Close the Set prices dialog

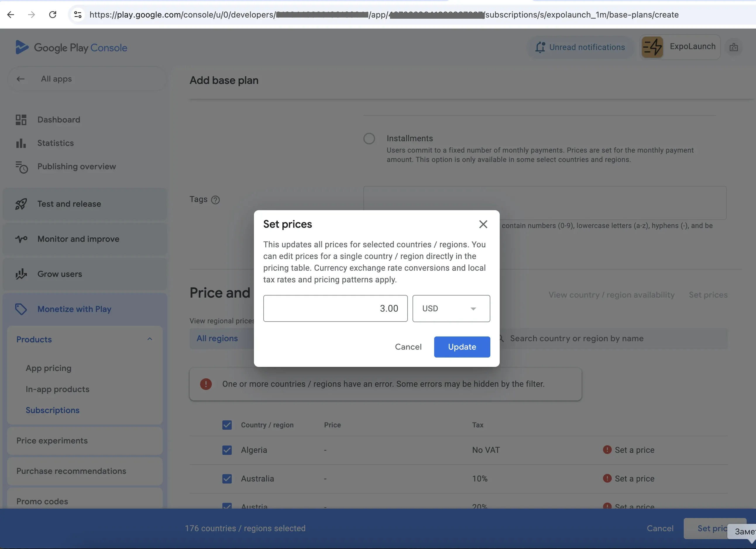coord(483,224)
